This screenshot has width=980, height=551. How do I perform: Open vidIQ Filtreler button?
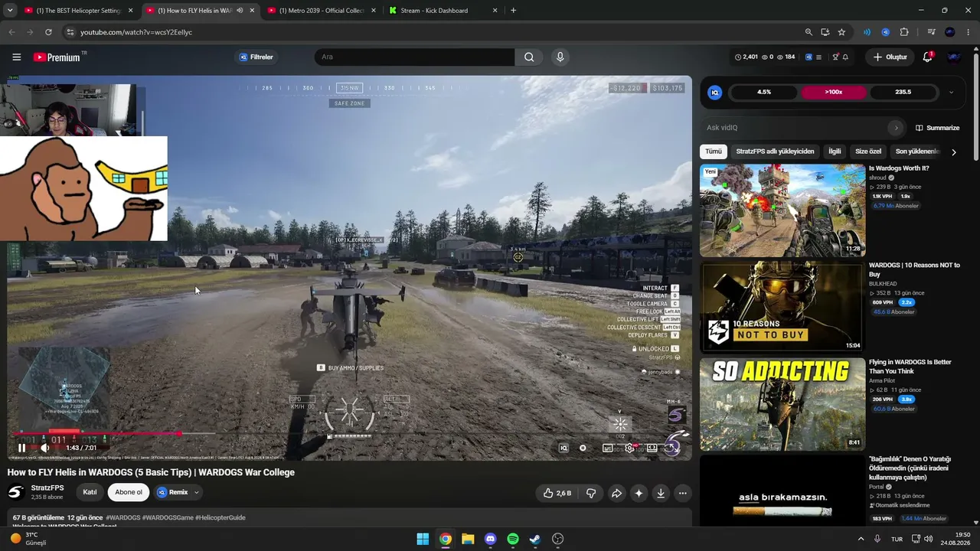(x=256, y=57)
